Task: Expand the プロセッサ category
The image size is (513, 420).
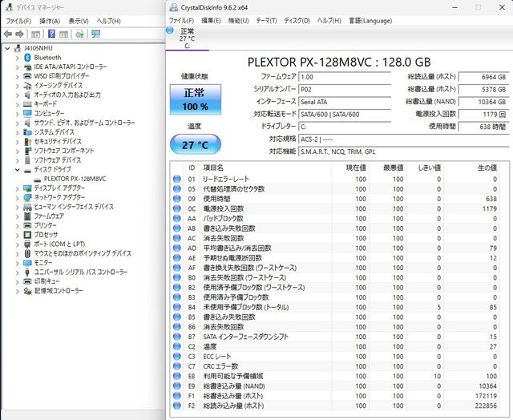Action: tap(18, 235)
